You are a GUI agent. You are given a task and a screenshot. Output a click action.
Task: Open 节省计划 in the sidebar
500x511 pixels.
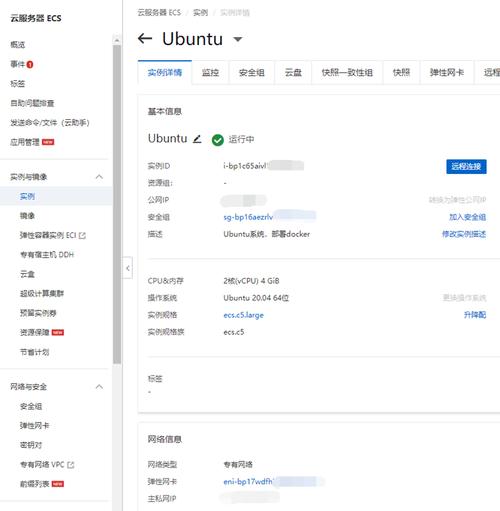pos(35,352)
